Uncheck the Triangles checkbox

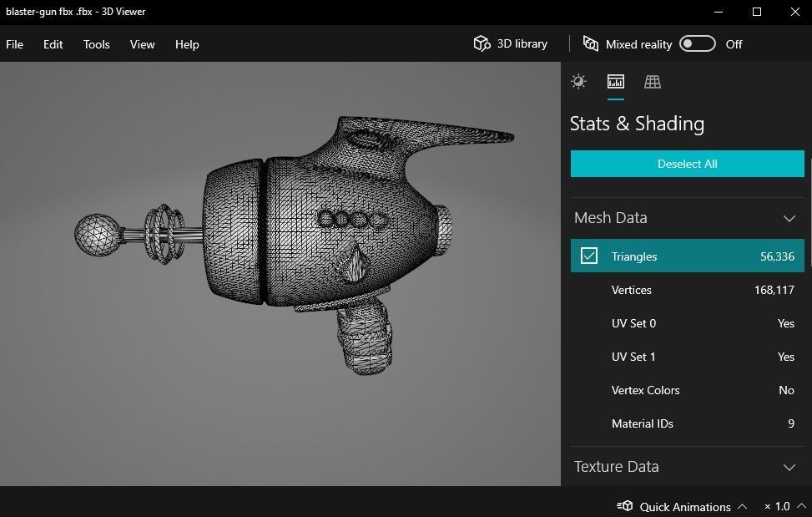coord(589,256)
